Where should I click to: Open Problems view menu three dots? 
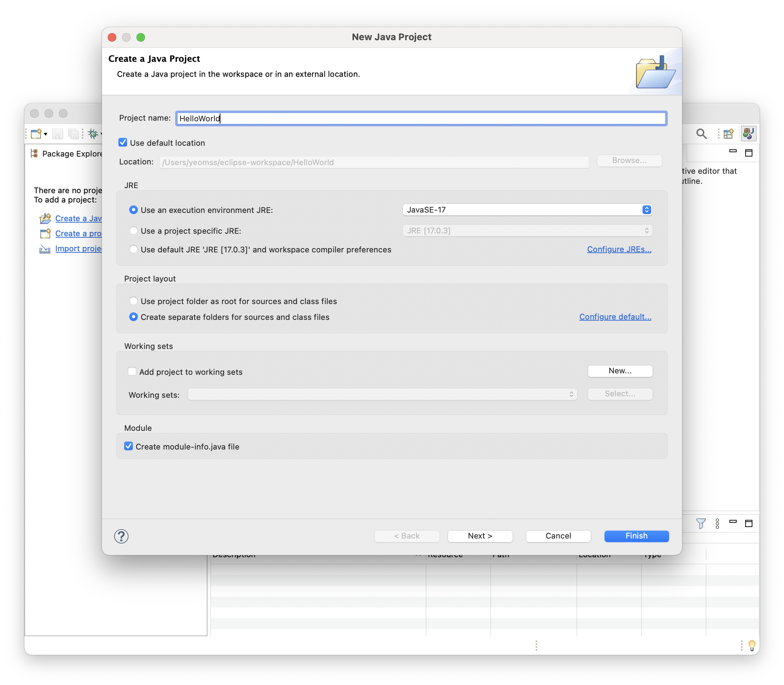pyautogui.click(x=717, y=523)
